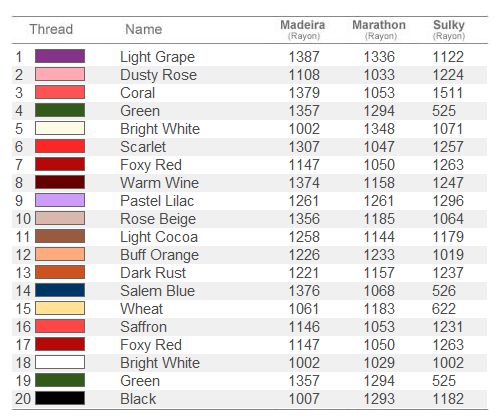The width and height of the screenshot is (500, 420).
Task: Click Madeira code 1356 for Rose Beige
Action: 304,219
